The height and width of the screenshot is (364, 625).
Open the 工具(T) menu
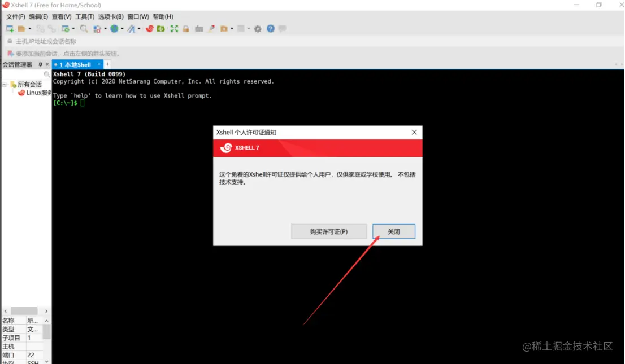tap(85, 17)
